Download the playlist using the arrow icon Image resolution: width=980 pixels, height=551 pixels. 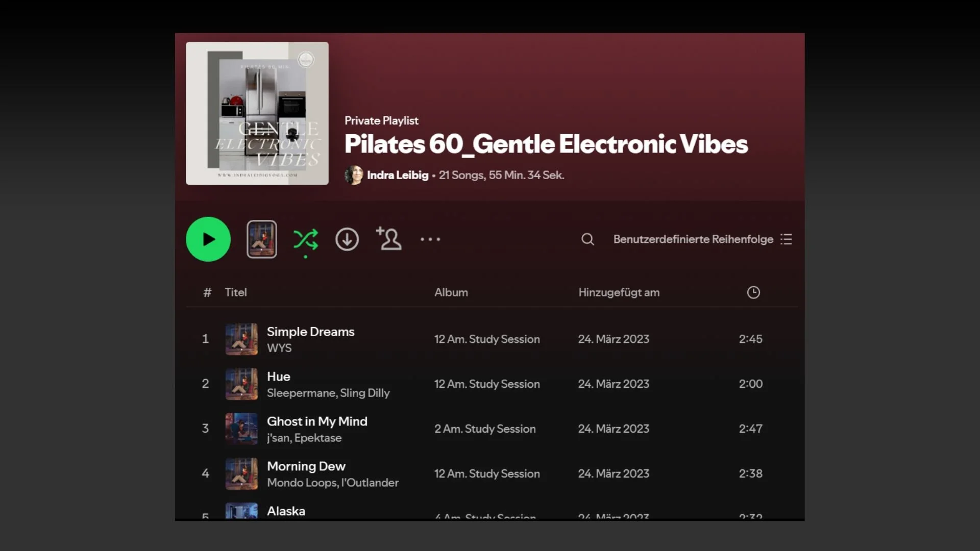point(347,239)
